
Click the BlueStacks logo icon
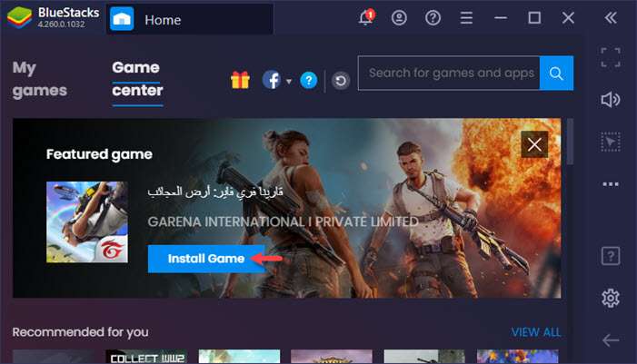click(19, 17)
